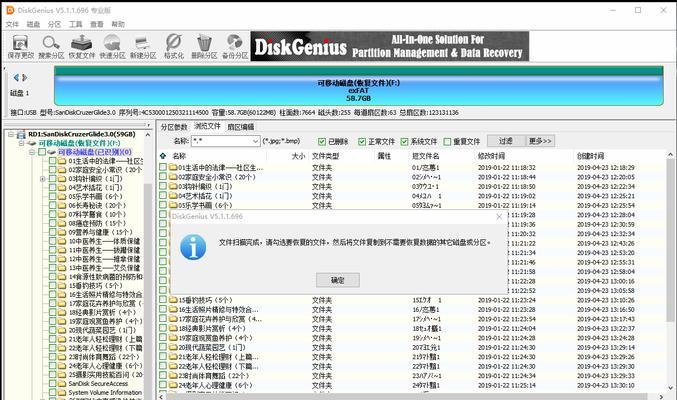Screen dimensions: 677x400
Task: Click folder icon of 15垂钓技巧 list row
Action: (173, 300)
